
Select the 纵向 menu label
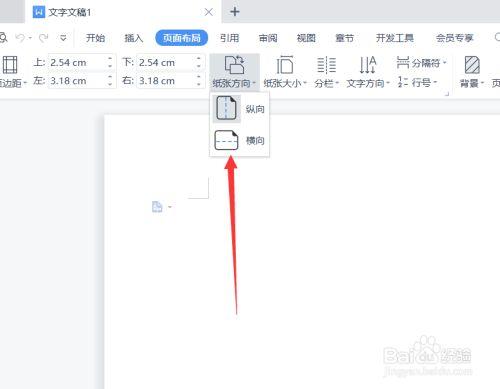point(255,109)
